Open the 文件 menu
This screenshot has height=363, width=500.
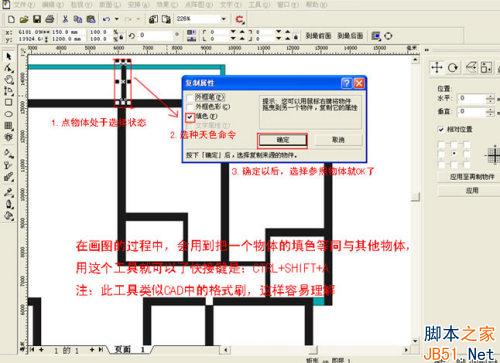(x=23, y=5)
